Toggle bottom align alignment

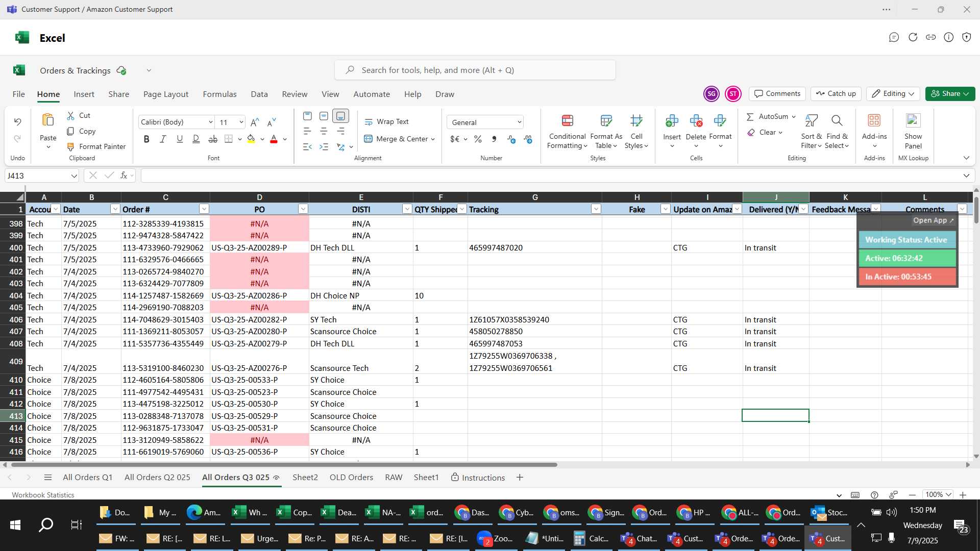(x=340, y=116)
